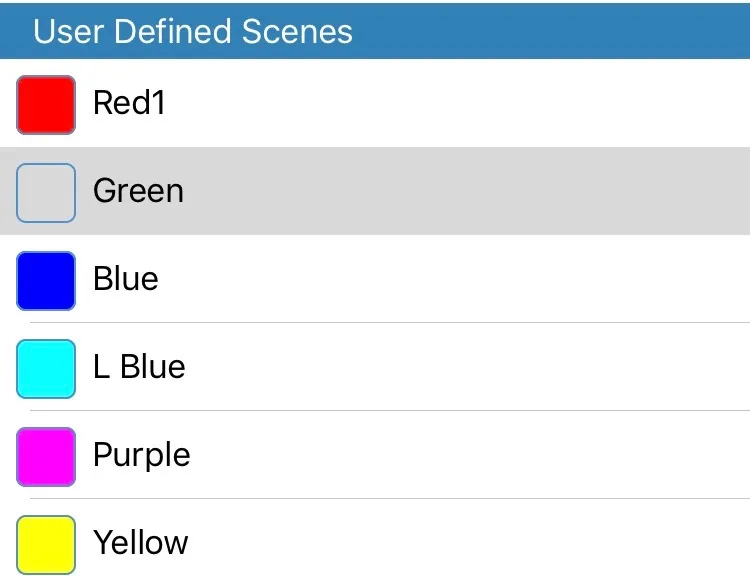Choose the Yellow scene label
Image resolution: width=750 pixels, height=587 pixels.
point(140,543)
